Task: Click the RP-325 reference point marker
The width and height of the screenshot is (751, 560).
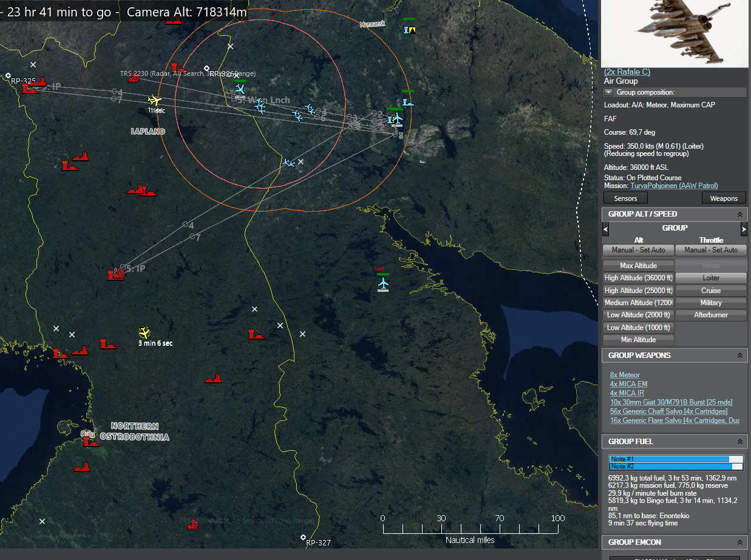Action: click(x=8, y=76)
